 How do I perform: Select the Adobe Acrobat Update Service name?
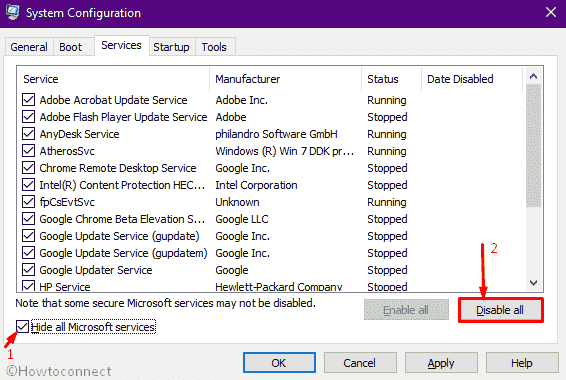pos(113,100)
